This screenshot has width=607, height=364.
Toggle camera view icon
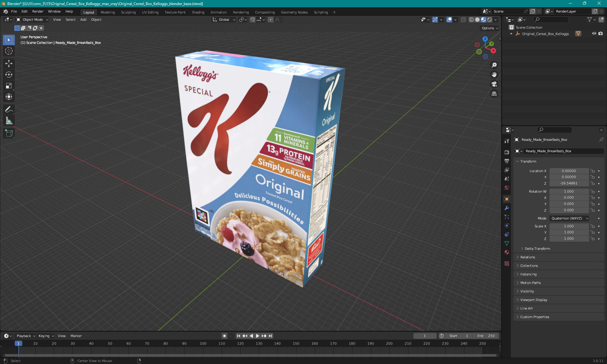point(494,84)
